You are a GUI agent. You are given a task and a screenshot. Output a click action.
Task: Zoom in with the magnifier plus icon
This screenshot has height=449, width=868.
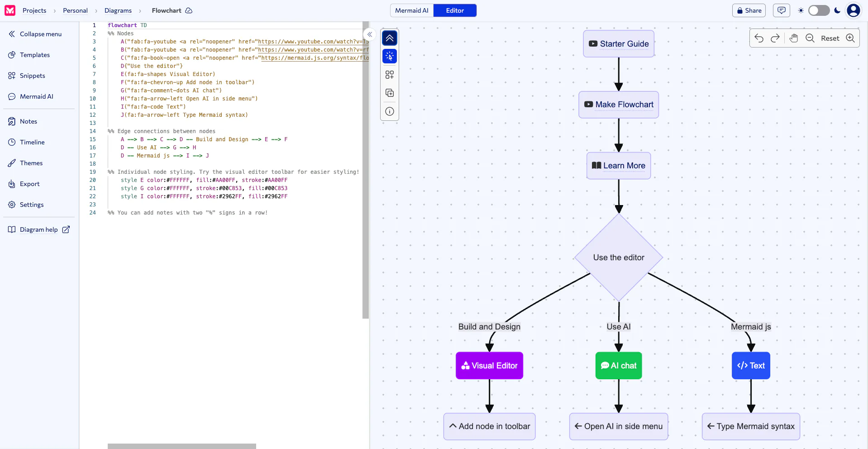(x=850, y=38)
